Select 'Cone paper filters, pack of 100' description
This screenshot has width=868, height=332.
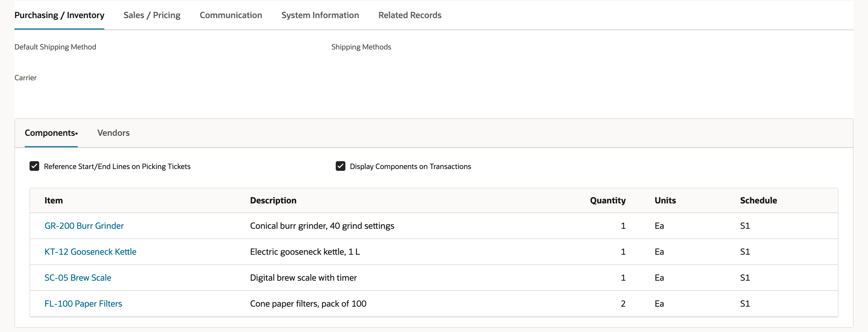tap(308, 304)
